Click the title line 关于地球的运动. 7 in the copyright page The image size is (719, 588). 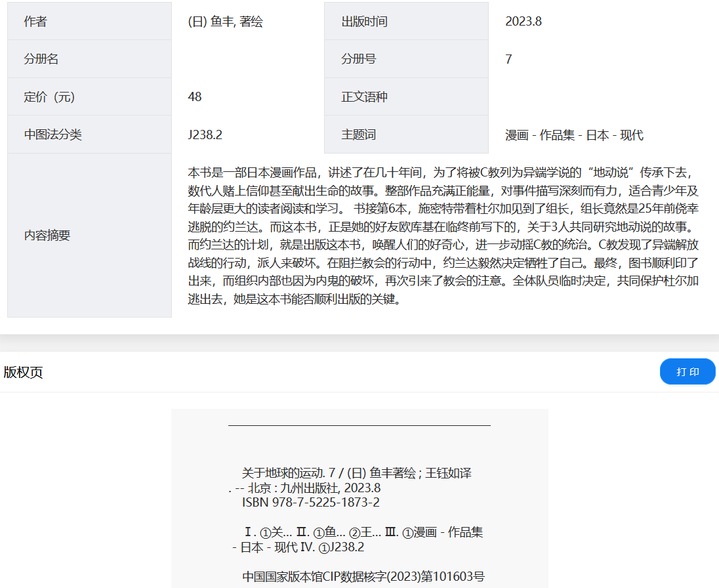pyautogui.click(x=356, y=473)
